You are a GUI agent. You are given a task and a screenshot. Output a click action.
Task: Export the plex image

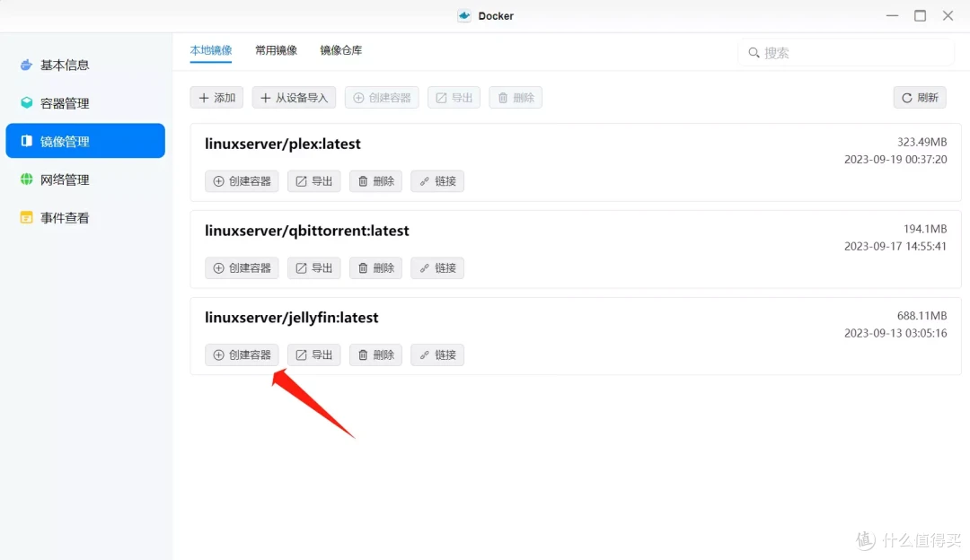(x=313, y=181)
